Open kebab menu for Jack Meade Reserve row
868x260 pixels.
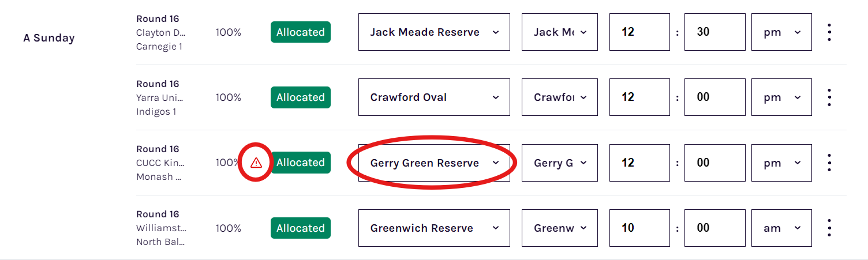coord(829,32)
